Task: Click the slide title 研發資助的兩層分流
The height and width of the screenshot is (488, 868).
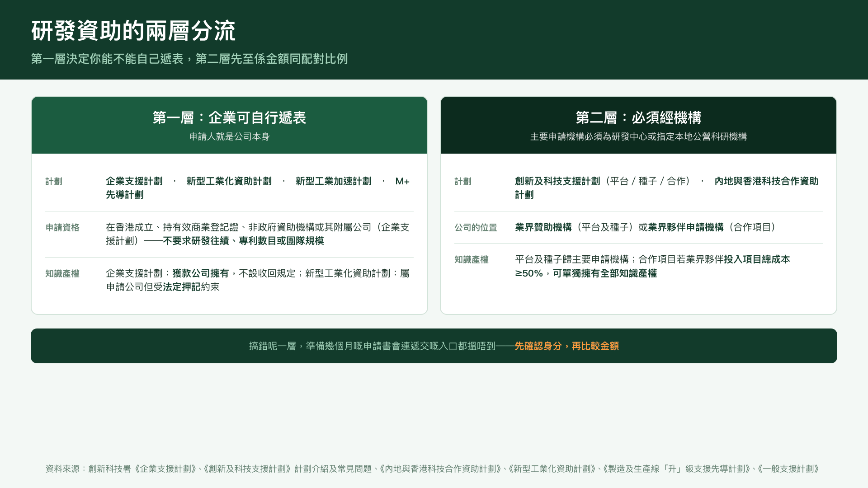Action: 133,31
